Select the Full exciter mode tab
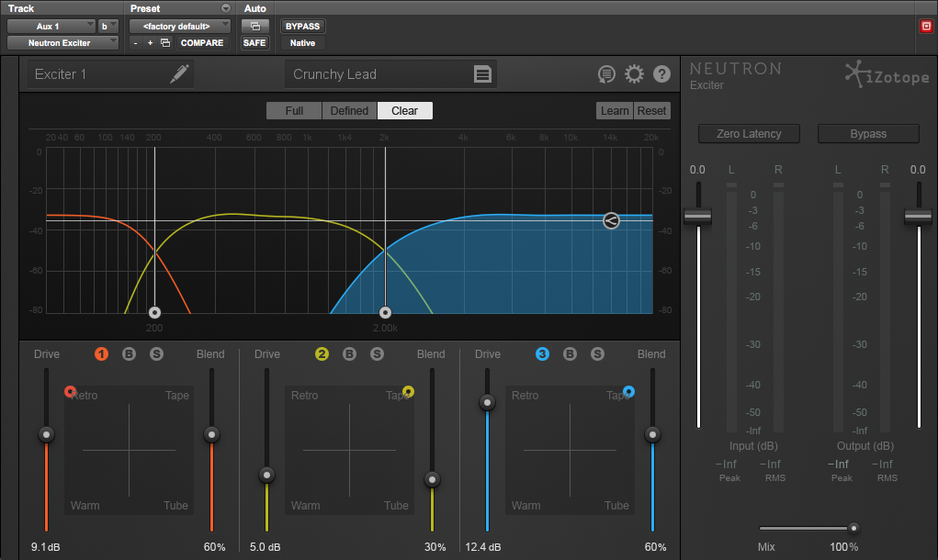 pyautogui.click(x=294, y=111)
